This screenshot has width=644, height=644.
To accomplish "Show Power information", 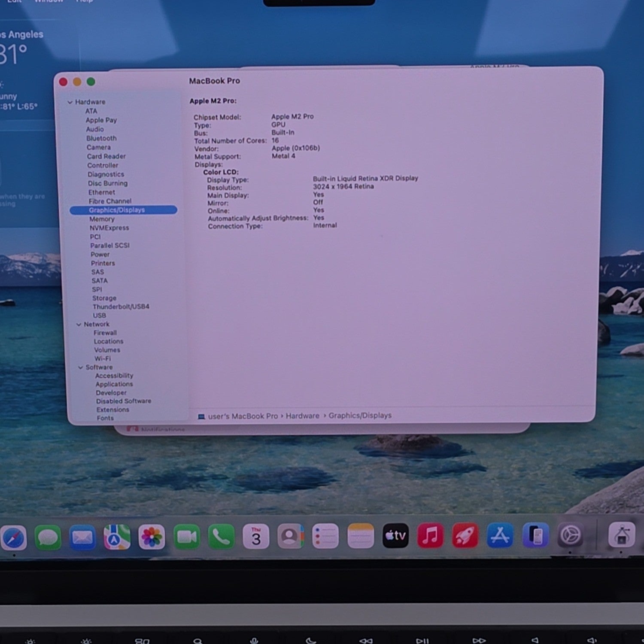I will coord(100,255).
